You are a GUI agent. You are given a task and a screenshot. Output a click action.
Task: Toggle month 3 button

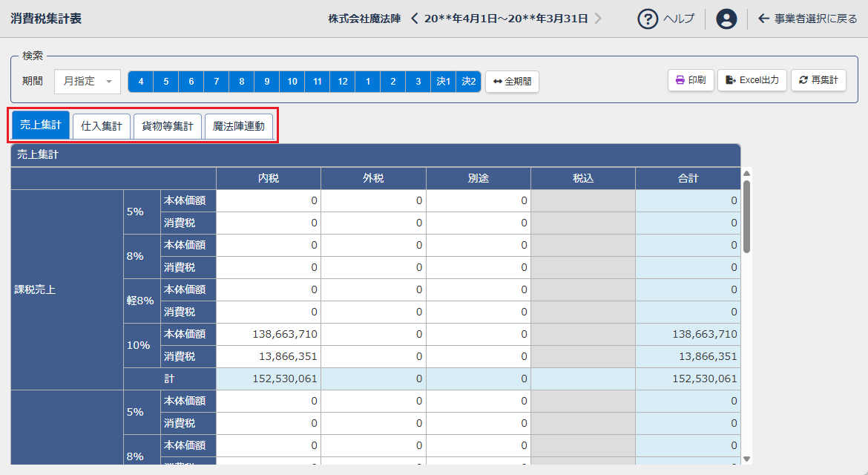pos(418,82)
